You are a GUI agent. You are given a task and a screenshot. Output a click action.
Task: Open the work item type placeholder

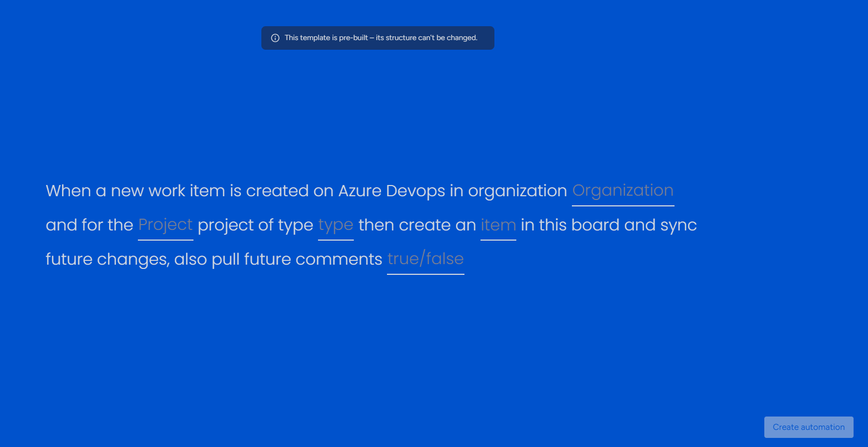[336, 225]
